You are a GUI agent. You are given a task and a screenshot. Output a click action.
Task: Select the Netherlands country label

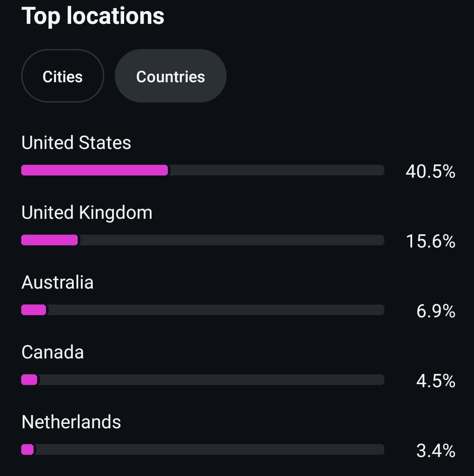click(x=71, y=422)
